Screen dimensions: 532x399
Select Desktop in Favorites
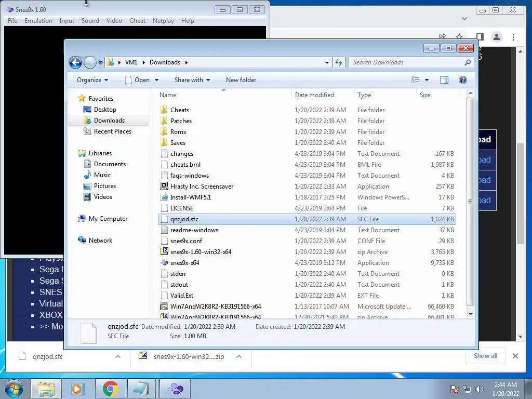pos(105,110)
